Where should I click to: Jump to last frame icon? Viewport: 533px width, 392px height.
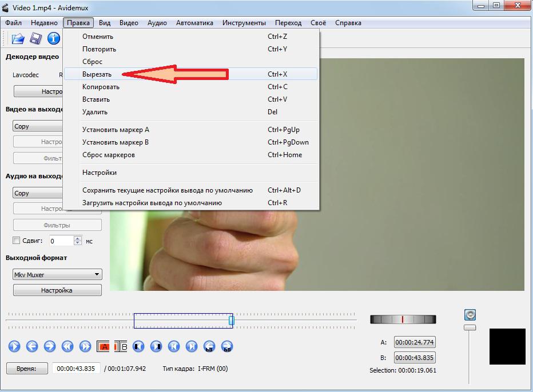[192, 346]
